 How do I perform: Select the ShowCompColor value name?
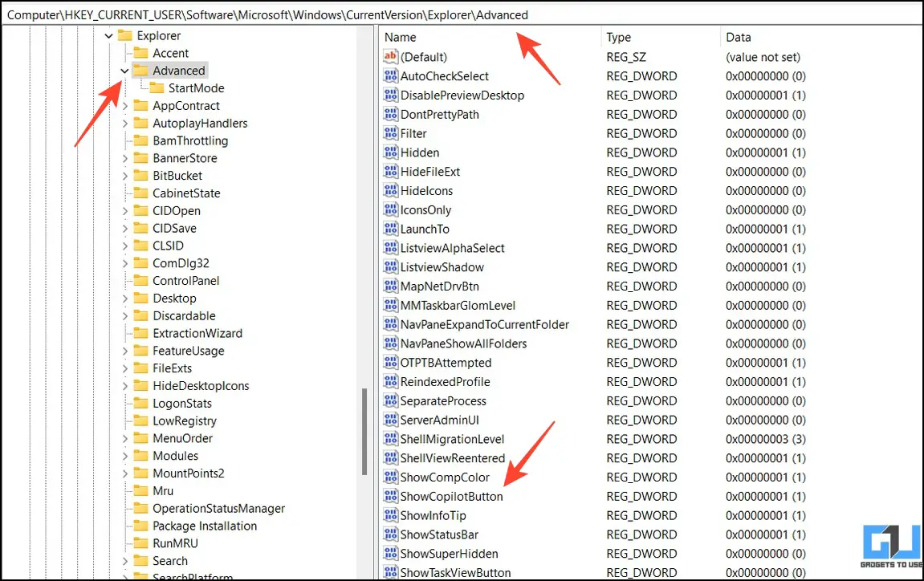pos(445,477)
